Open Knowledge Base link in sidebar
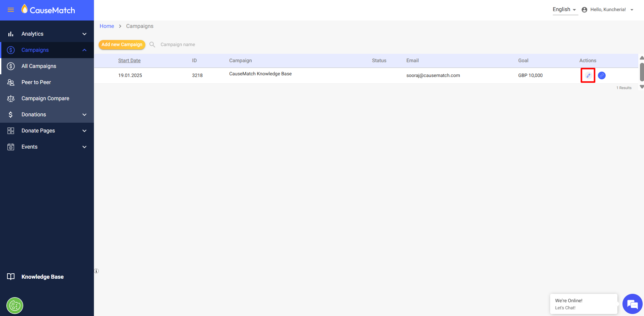This screenshot has width=644, height=316. [x=42, y=277]
